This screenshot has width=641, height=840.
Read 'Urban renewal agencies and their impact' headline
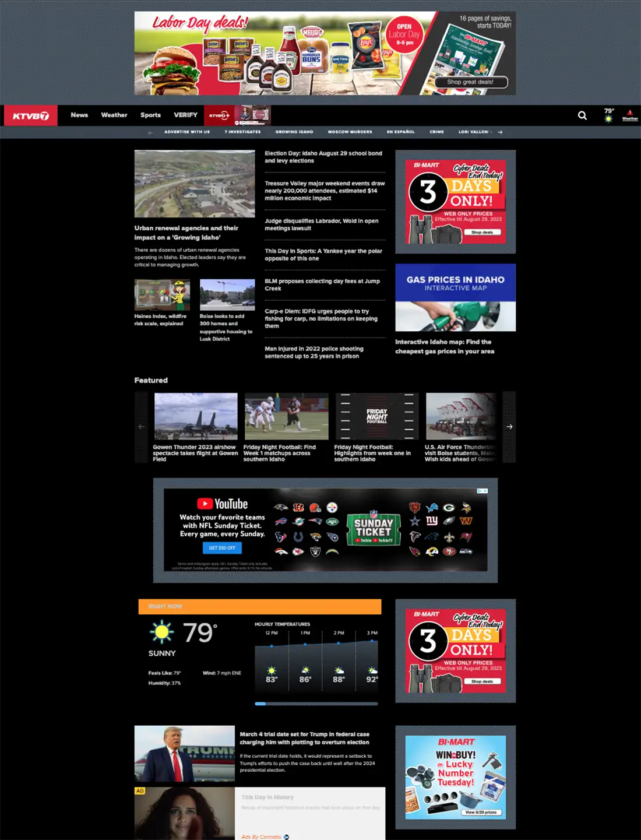click(186, 233)
